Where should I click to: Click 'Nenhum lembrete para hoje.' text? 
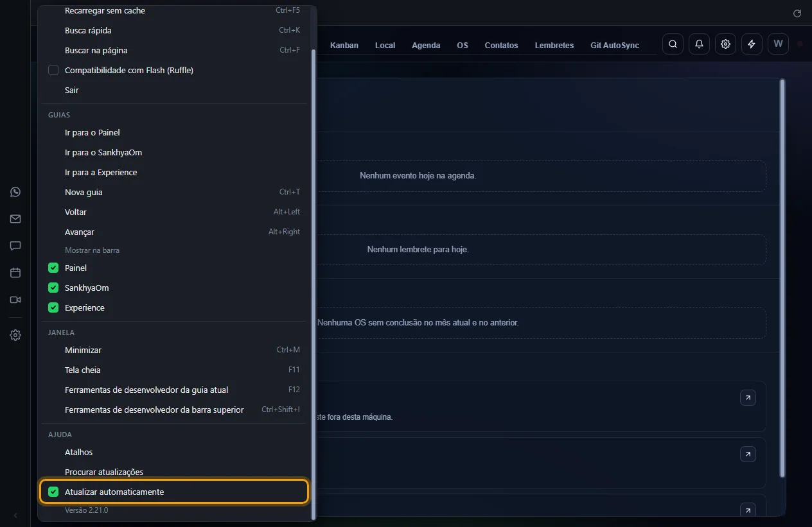[418, 249]
